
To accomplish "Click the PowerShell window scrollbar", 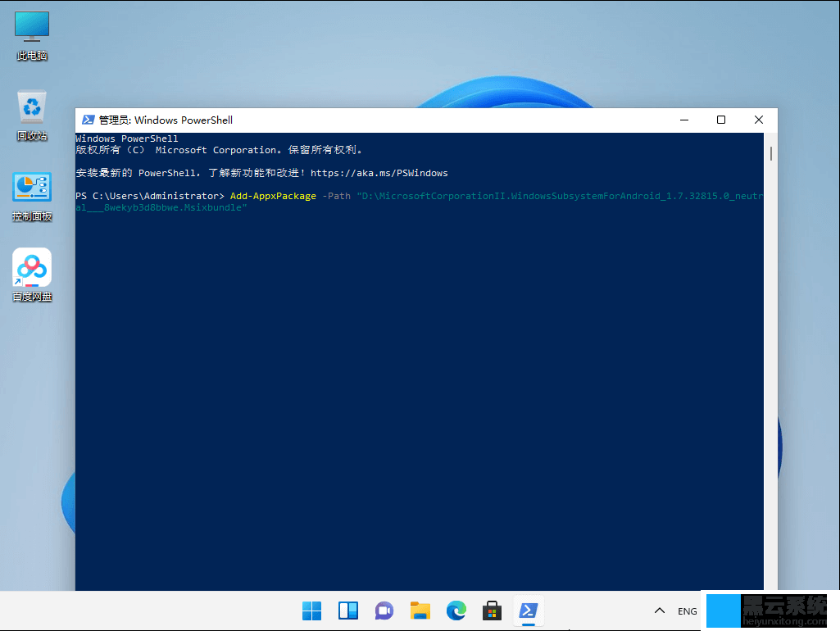I will point(770,152).
